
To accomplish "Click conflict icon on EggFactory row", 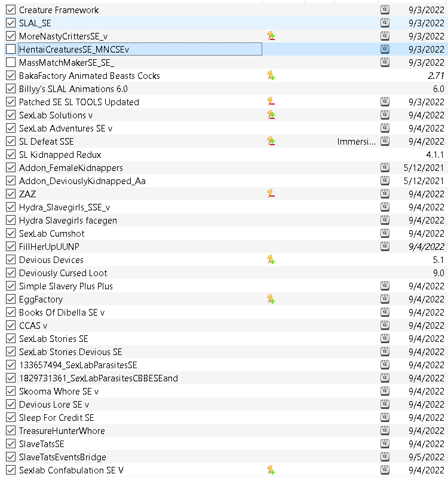I will (271, 299).
